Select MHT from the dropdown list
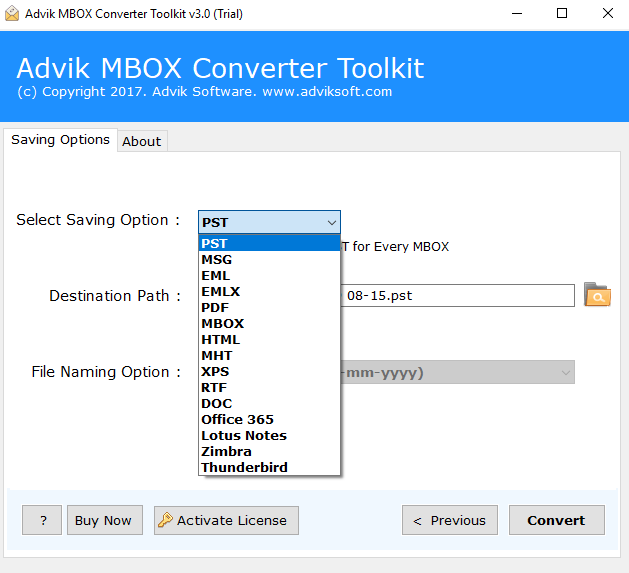The image size is (629, 573). 269,356
